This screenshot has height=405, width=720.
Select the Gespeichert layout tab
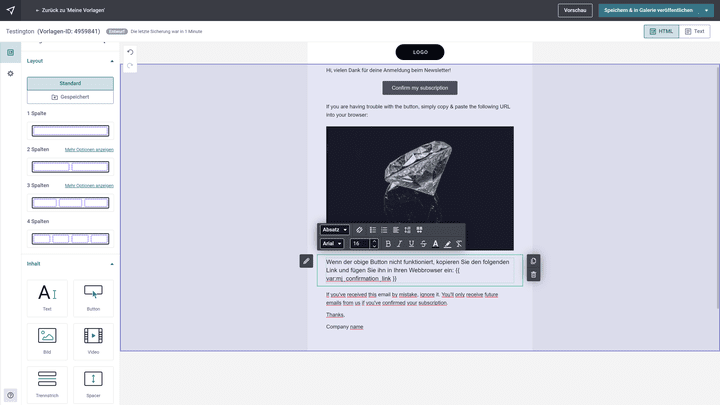pyautogui.click(x=70, y=97)
